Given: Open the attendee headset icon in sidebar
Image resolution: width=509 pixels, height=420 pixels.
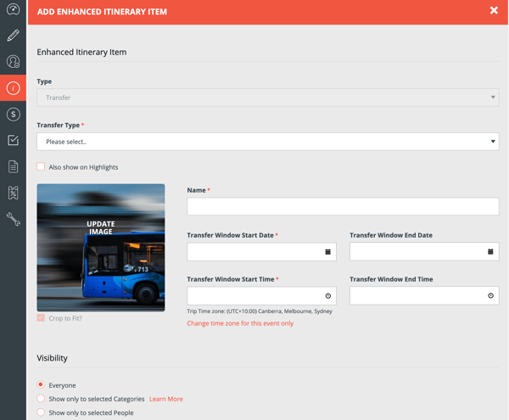Looking at the screenshot, I should [13, 62].
